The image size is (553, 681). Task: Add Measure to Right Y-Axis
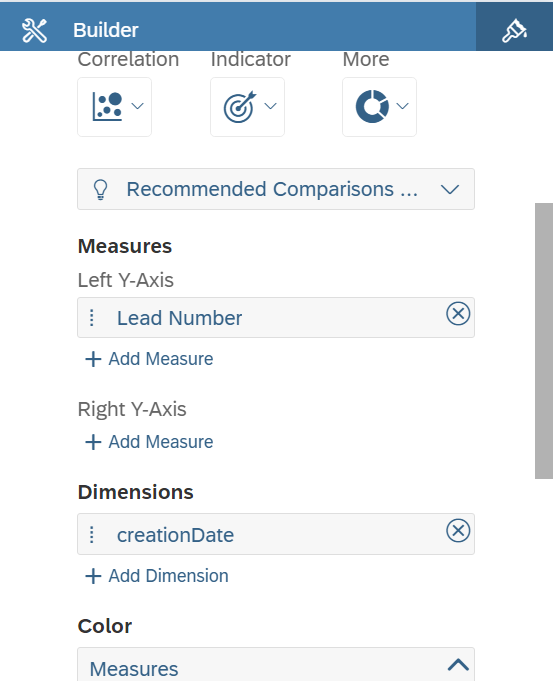149,442
